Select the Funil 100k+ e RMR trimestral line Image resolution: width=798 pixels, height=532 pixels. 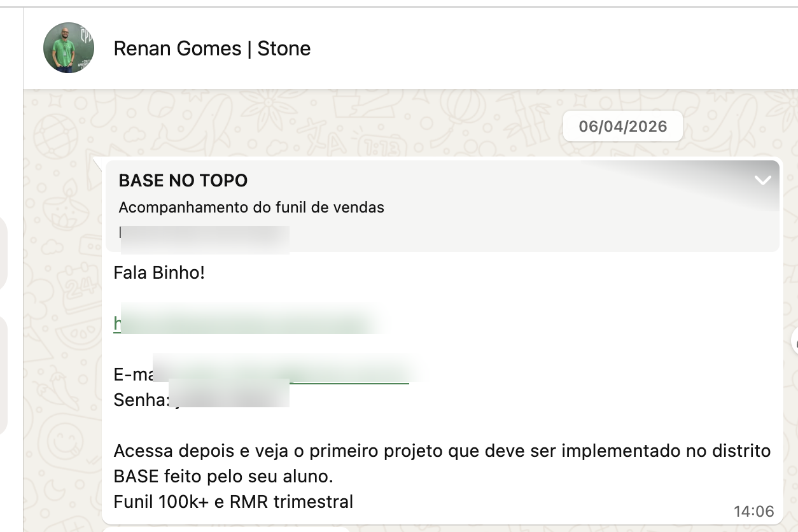click(233, 501)
